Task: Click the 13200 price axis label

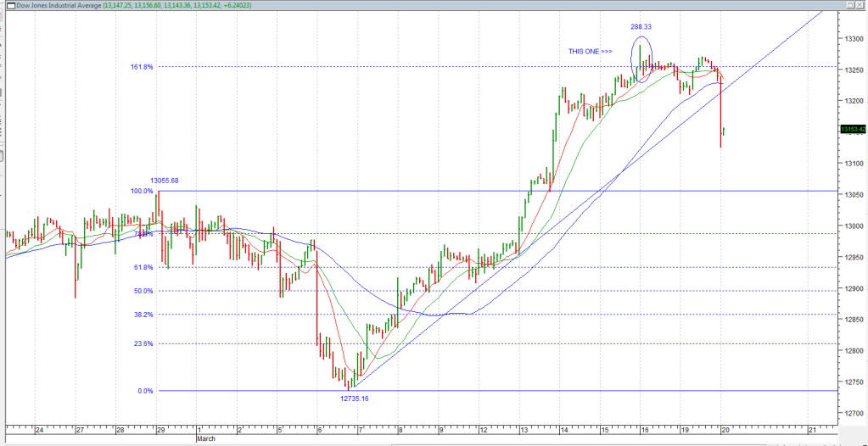Action: click(x=853, y=101)
